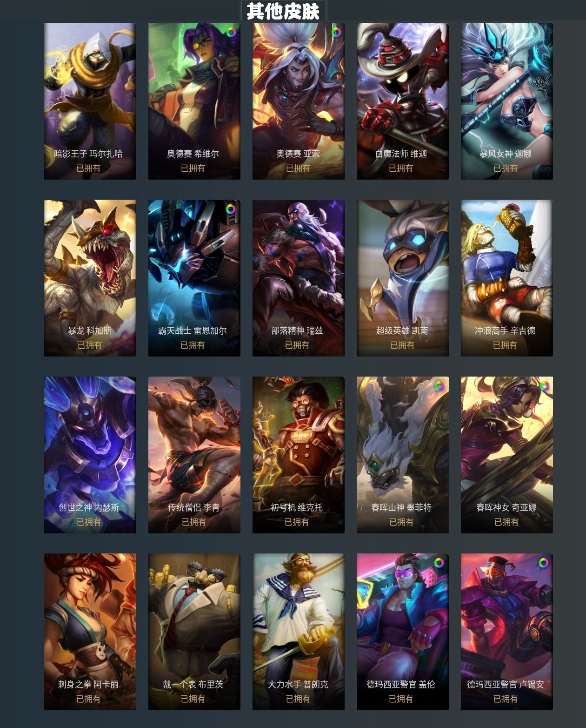586x728 pixels.
Task: Click chroma icon on 德玛西亚警官 盖伦 card
Action: tap(439, 563)
